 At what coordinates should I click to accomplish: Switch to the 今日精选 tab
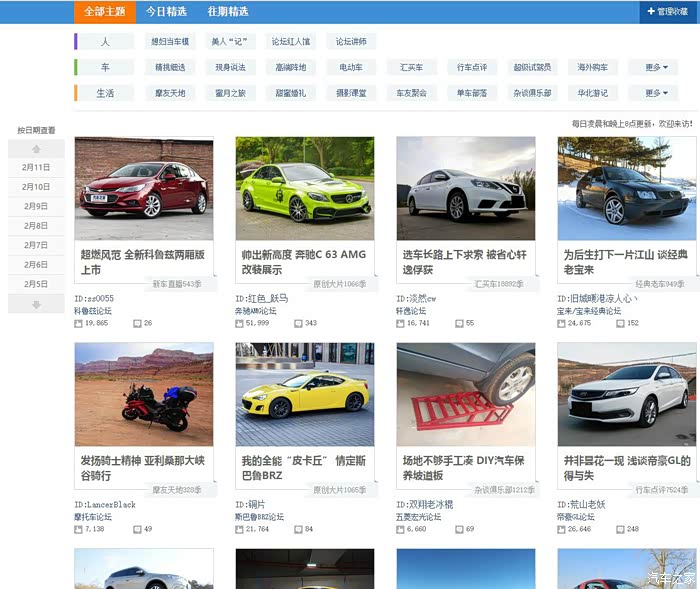point(166,12)
